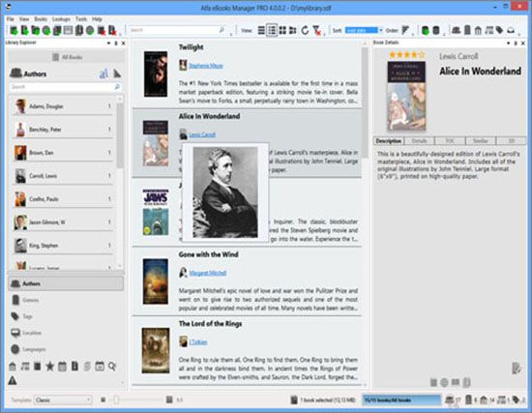Click the green add-folder toolbar icon
This screenshot has width=532, height=413.
tap(35, 31)
